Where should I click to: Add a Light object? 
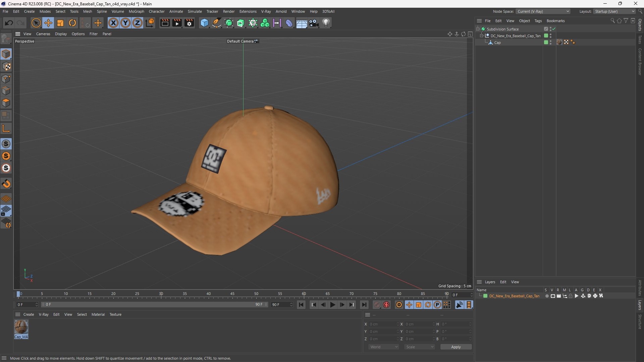(x=326, y=23)
